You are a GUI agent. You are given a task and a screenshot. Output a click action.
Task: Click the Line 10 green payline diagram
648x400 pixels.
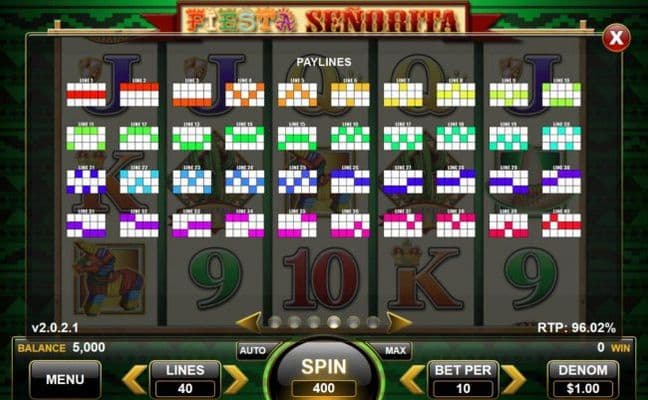tap(562, 95)
